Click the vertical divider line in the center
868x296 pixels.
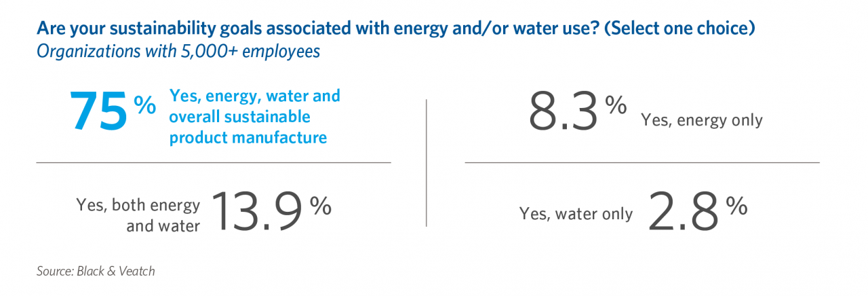426,162
